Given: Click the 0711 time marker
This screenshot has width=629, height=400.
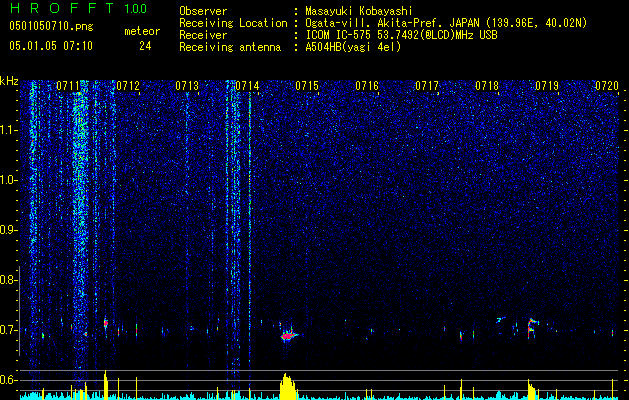Looking at the screenshot, I should pyautogui.click(x=68, y=86).
